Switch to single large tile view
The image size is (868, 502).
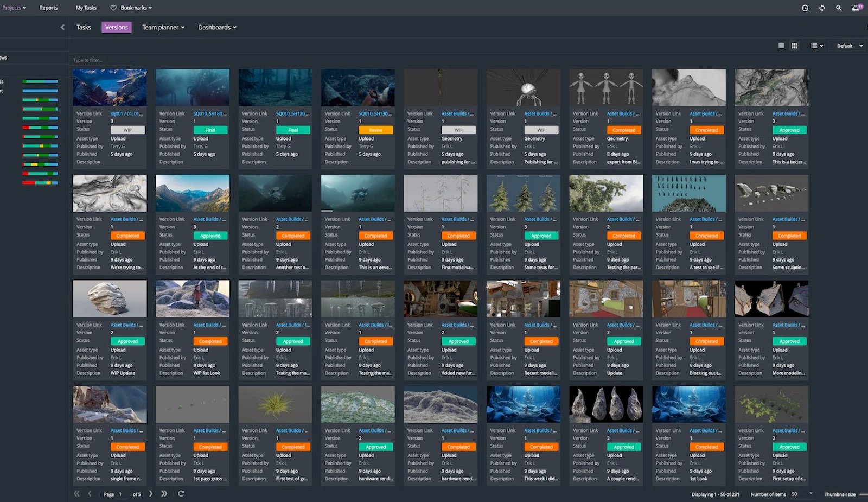point(781,46)
